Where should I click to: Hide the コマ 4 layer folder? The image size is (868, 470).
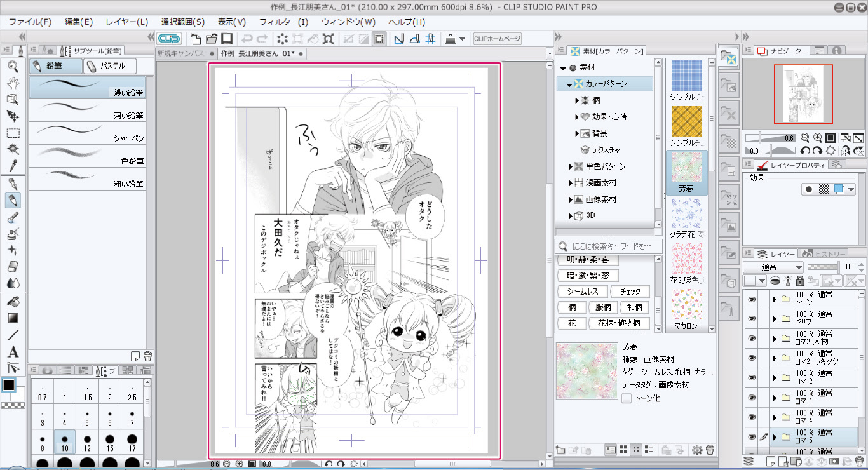tap(752, 417)
